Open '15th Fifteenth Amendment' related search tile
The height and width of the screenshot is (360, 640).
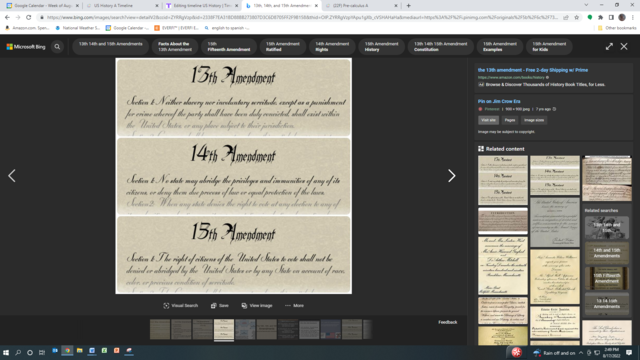(x=607, y=278)
